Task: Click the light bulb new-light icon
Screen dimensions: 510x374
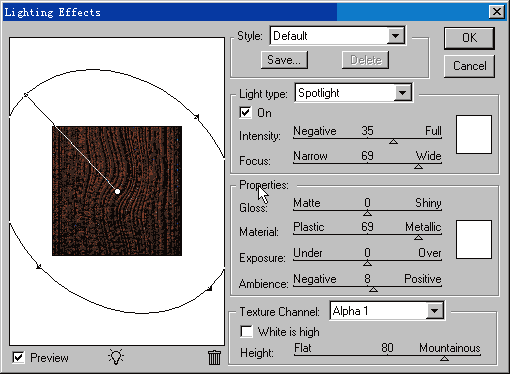Action: click(x=116, y=357)
